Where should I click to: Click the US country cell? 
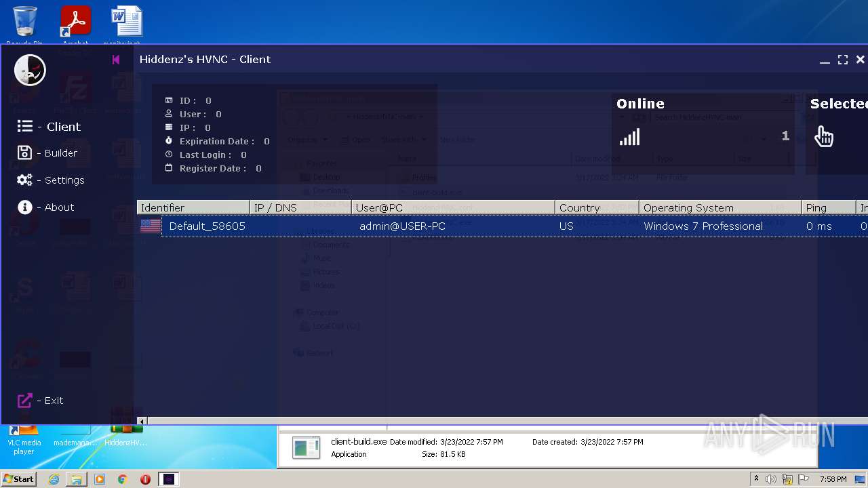[x=566, y=226]
